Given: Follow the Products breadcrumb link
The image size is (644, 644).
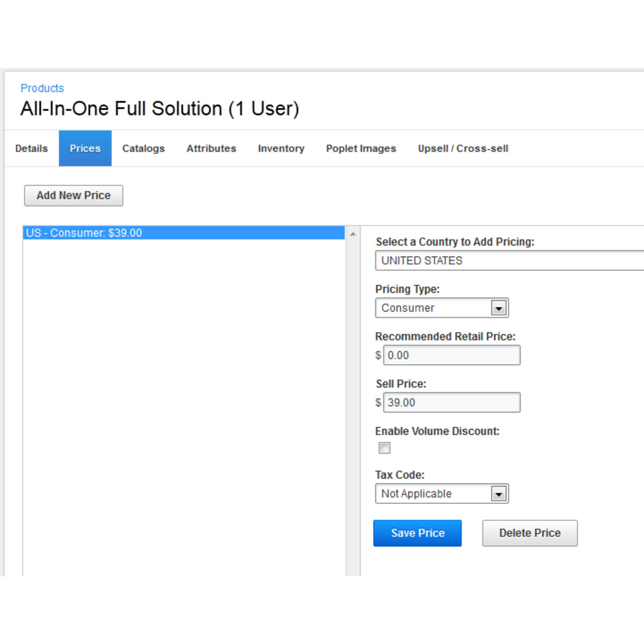Looking at the screenshot, I should 42,88.
